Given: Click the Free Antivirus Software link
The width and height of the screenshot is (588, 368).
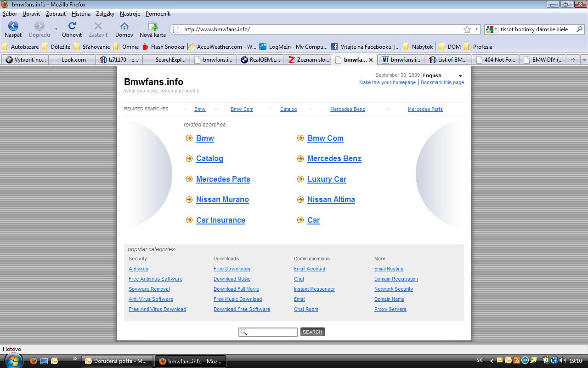Looking at the screenshot, I should 155,279.
